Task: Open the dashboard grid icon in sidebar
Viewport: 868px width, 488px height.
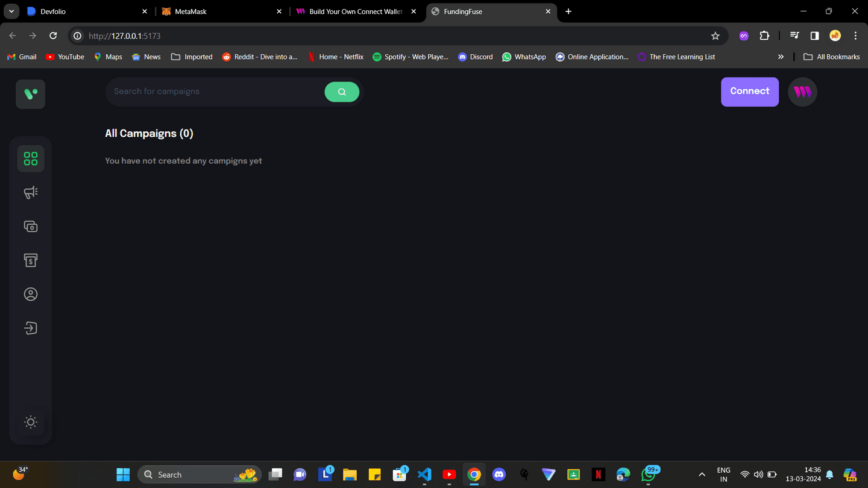Action: tap(31, 158)
